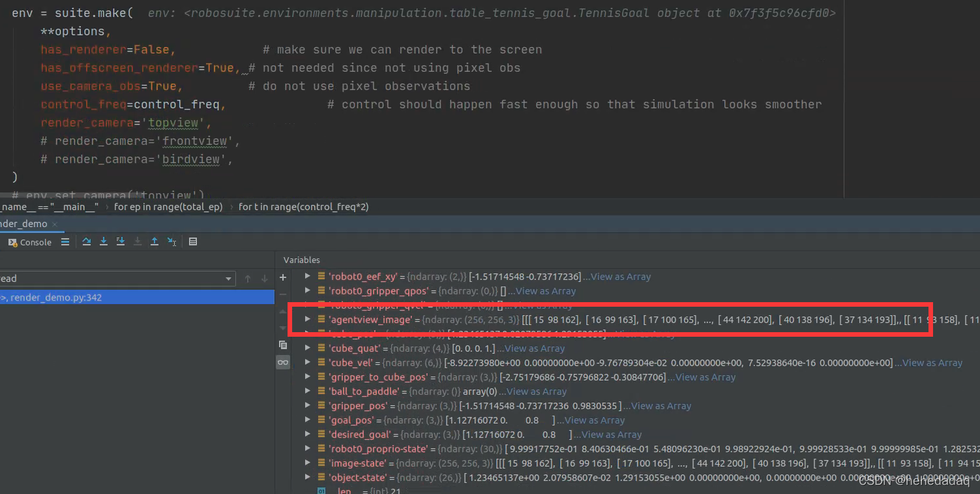Select the 'cube_vel' variable name
Image resolution: width=980 pixels, height=494 pixels.
click(351, 363)
